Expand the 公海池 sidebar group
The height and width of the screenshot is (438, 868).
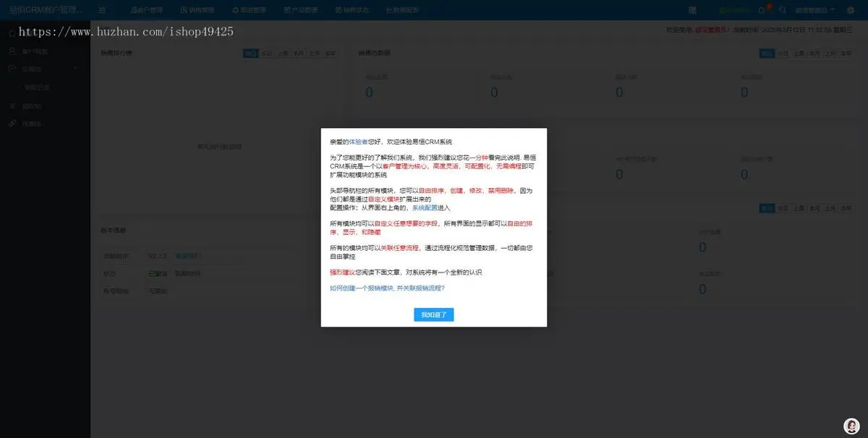(45, 69)
